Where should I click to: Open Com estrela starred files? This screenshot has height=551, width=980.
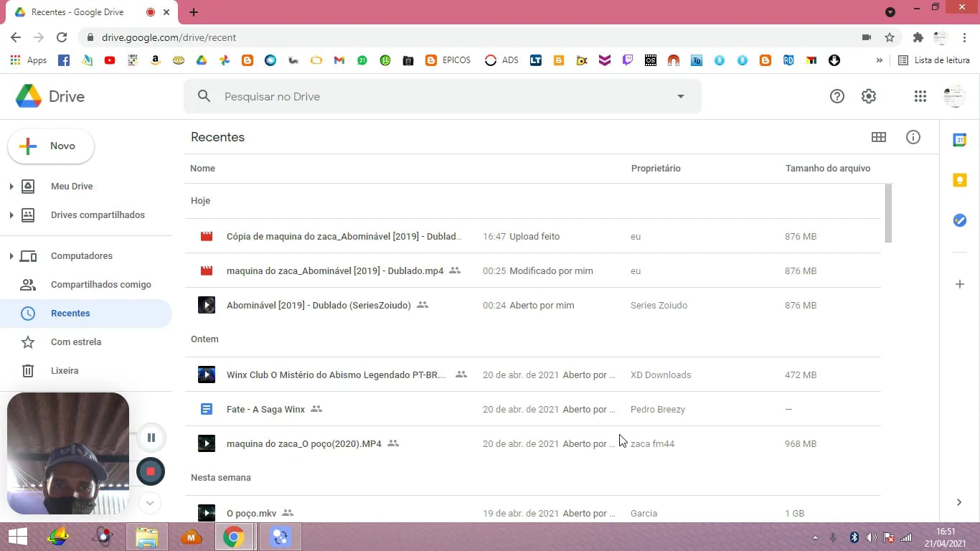[86, 342]
